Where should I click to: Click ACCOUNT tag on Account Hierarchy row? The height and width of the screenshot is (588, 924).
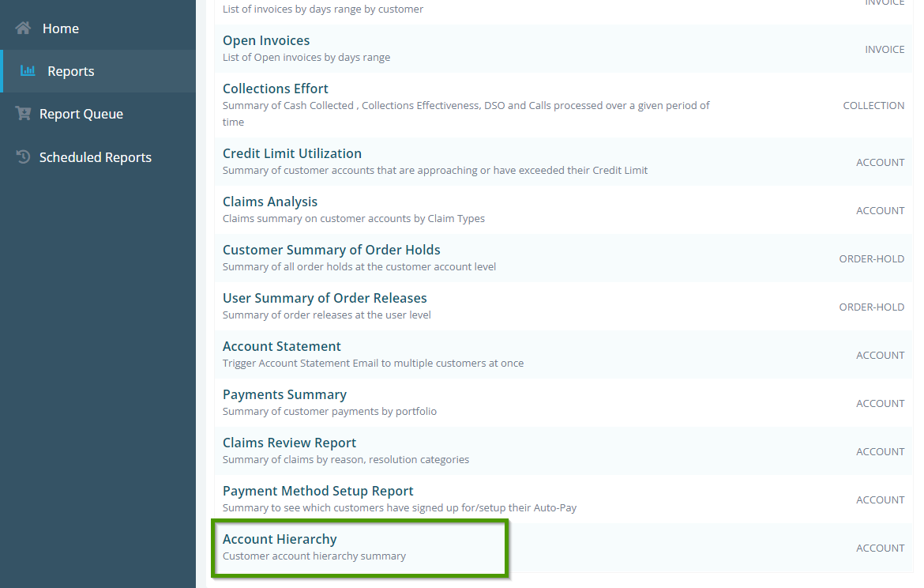(880, 548)
